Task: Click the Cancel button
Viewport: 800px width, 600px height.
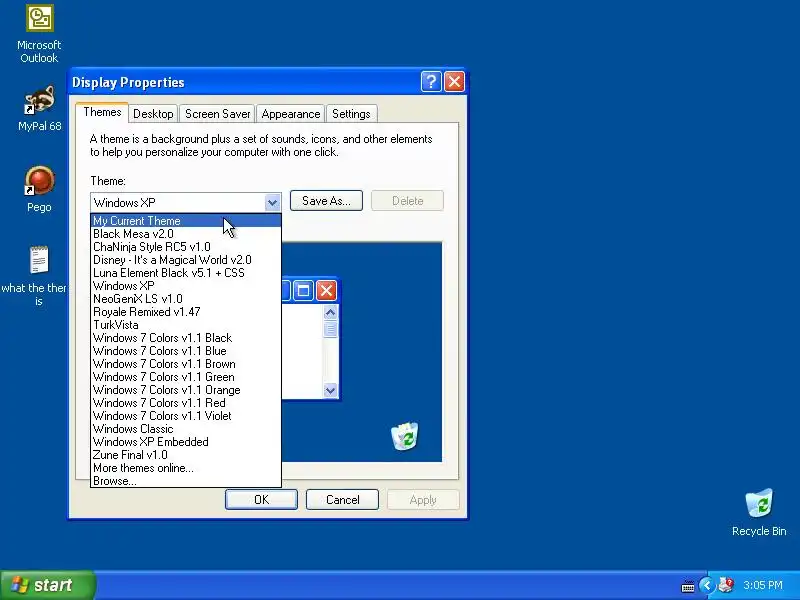Action: (342, 499)
